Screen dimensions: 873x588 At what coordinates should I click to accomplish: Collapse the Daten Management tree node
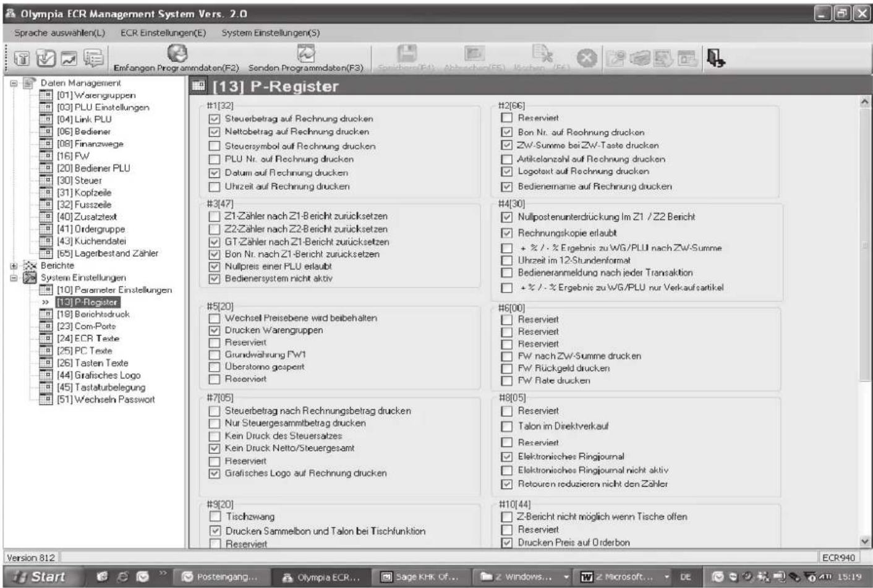pyautogui.click(x=14, y=83)
